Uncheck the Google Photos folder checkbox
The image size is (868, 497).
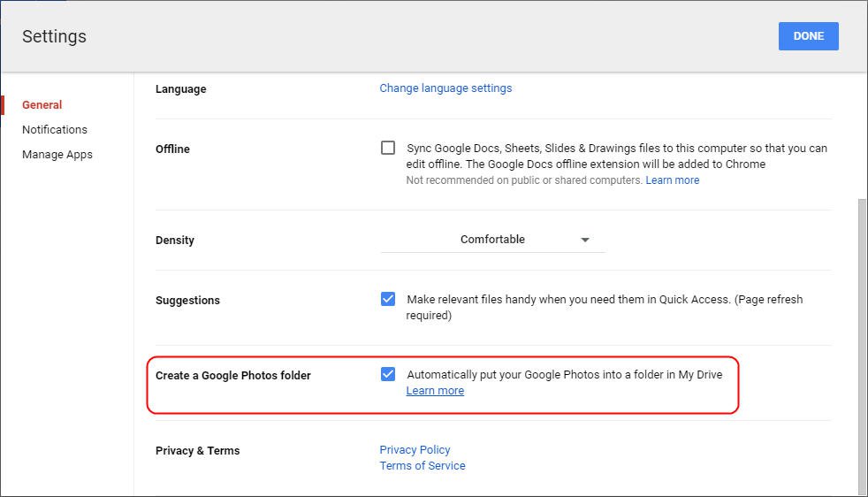[388, 374]
